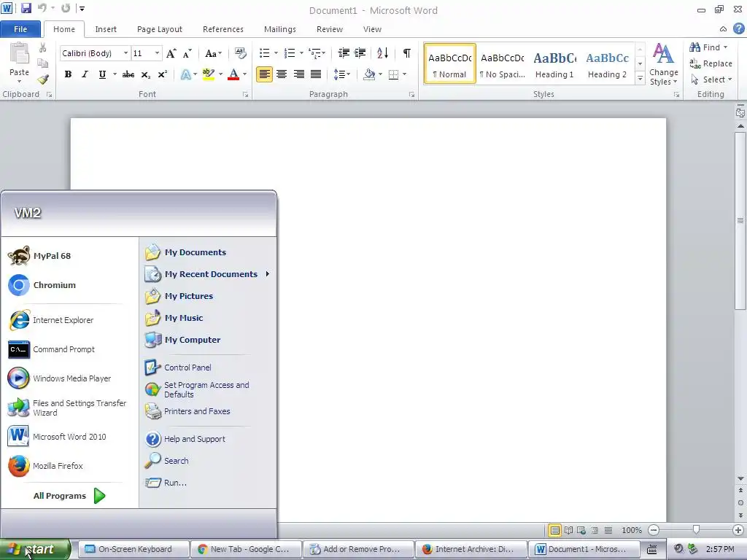Switch to the Review tab
This screenshot has width=747, height=560.
tap(330, 29)
